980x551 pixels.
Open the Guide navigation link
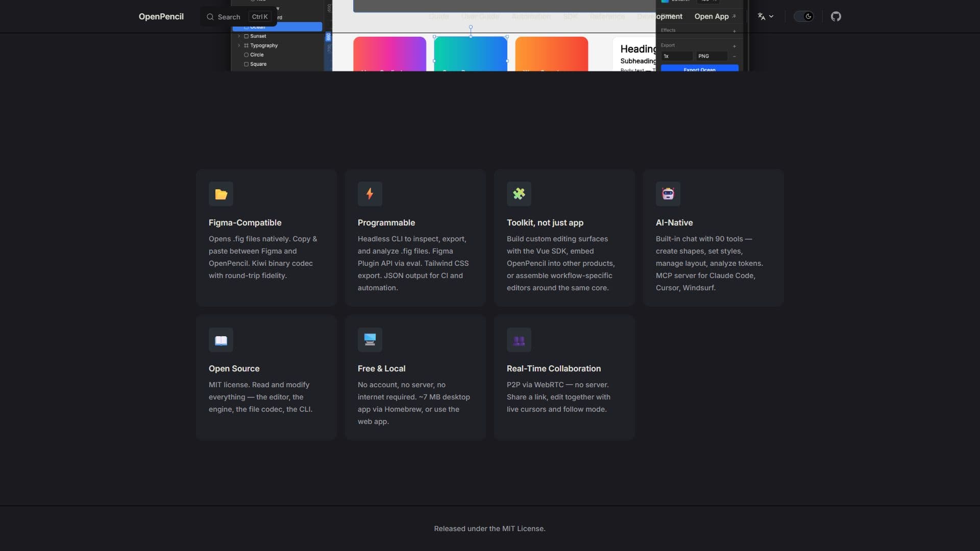point(438,16)
